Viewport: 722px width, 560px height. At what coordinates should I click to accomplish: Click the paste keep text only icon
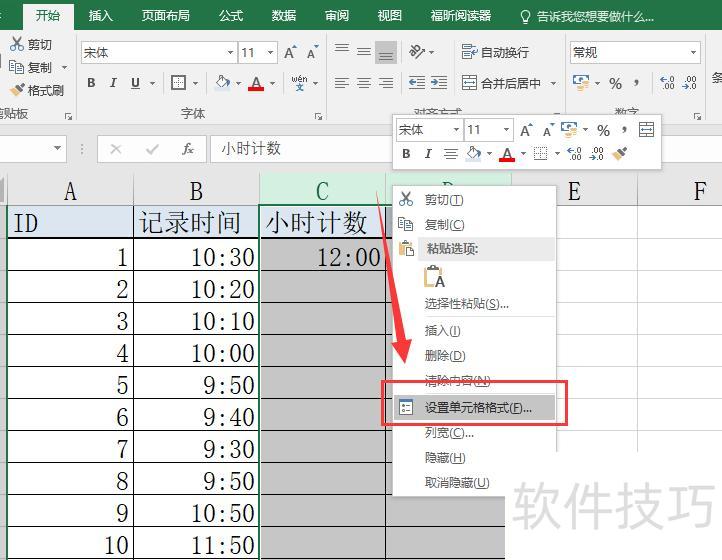click(x=434, y=276)
